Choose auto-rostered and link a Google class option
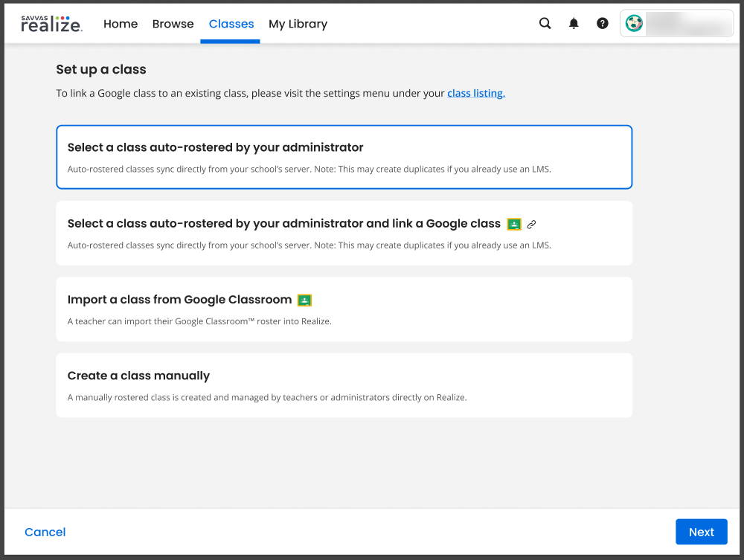Screen dimensions: 744x560 [x=344, y=234]
